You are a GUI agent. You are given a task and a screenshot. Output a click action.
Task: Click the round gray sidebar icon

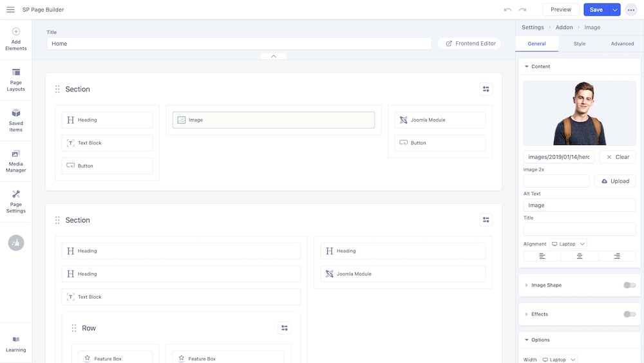pyautogui.click(x=16, y=243)
